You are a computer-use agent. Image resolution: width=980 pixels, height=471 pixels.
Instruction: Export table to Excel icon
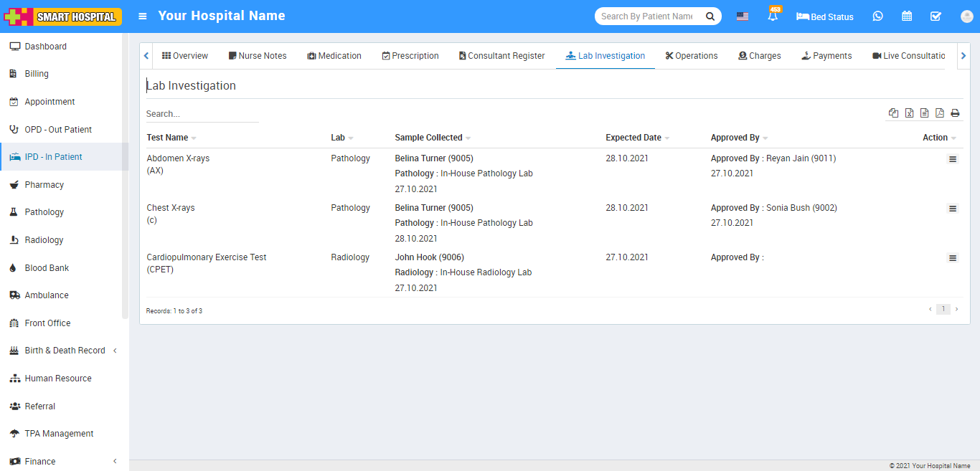click(x=909, y=113)
